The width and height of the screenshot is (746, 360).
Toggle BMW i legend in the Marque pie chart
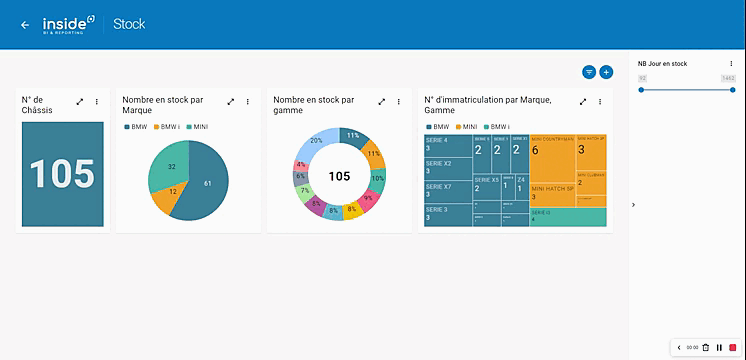click(x=166, y=127)
